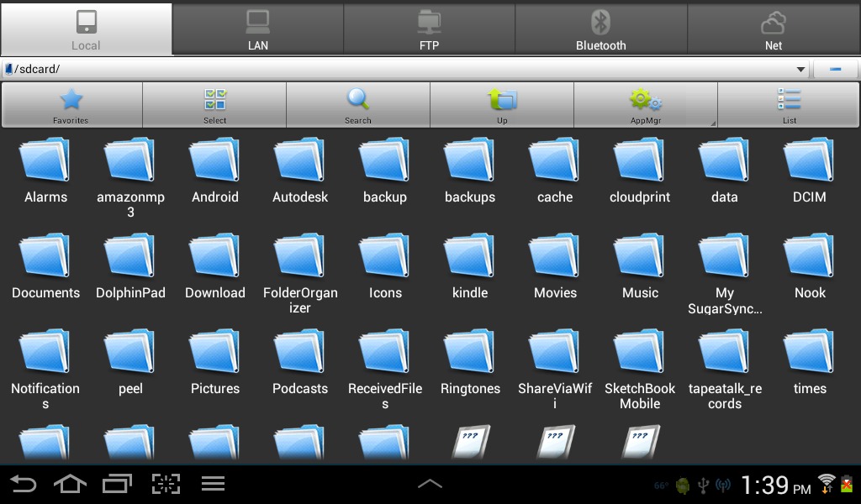The height and width of the screenshot is (504, 861).
Task: Click the /sdcard/ path field
Action: [x=405, y=69]
